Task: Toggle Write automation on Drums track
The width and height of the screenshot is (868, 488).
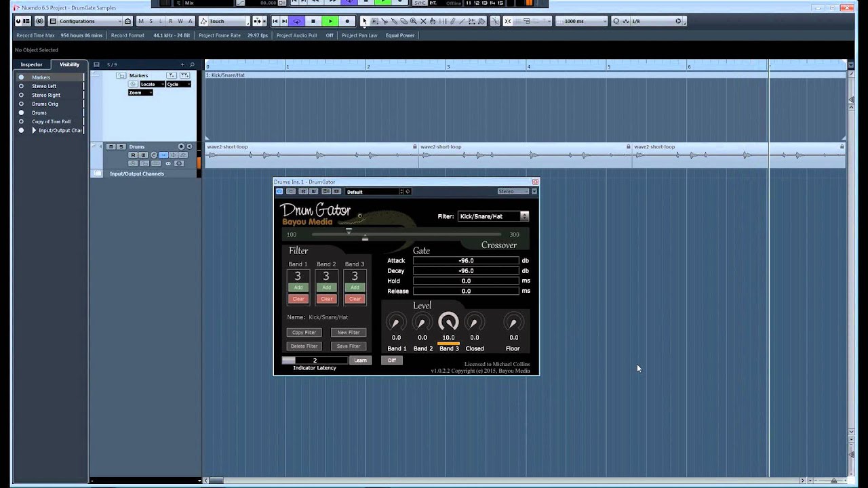Action: coord(143,155)
